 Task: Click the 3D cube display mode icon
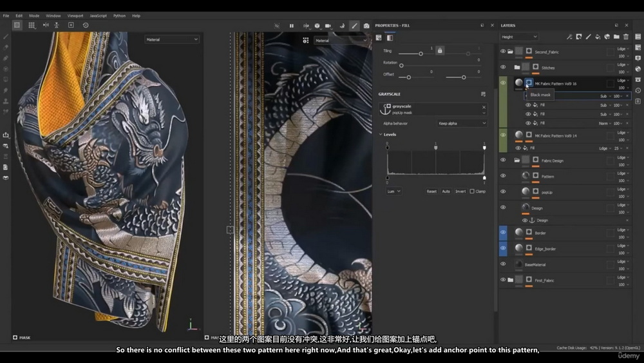317,26
